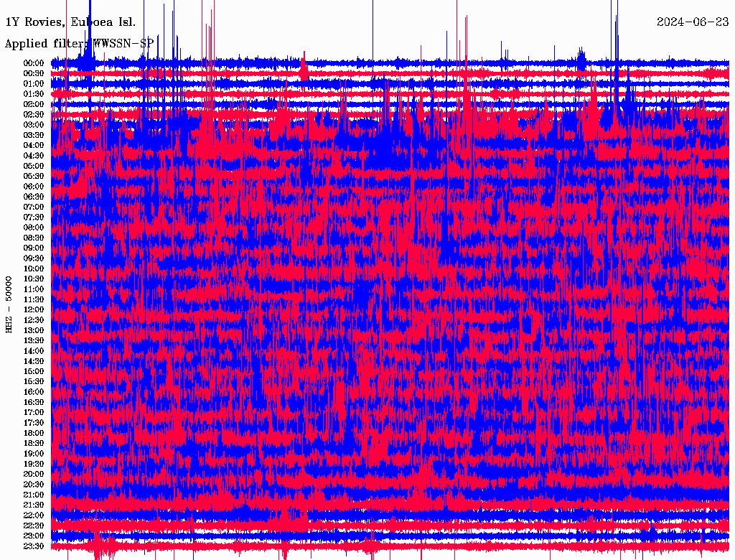Click the '19:30' time label
The image size is (735, 560).
tap(34, 465)
